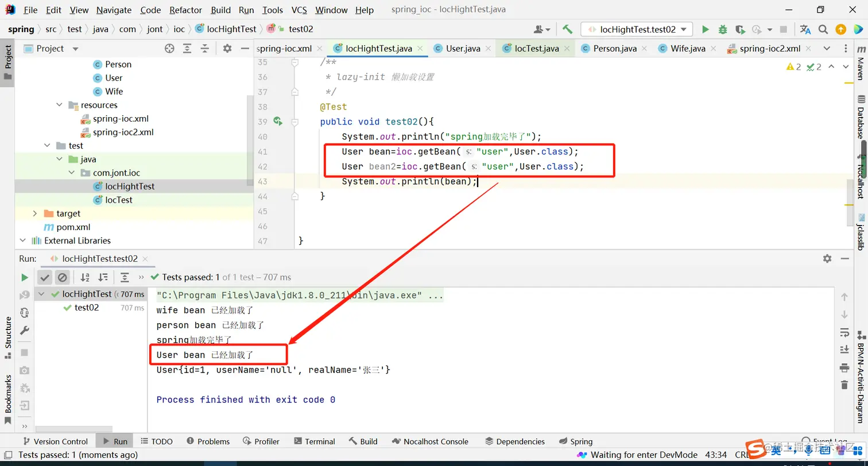
Task: Open the Terminal tool window
Action: tap(315, 441)
